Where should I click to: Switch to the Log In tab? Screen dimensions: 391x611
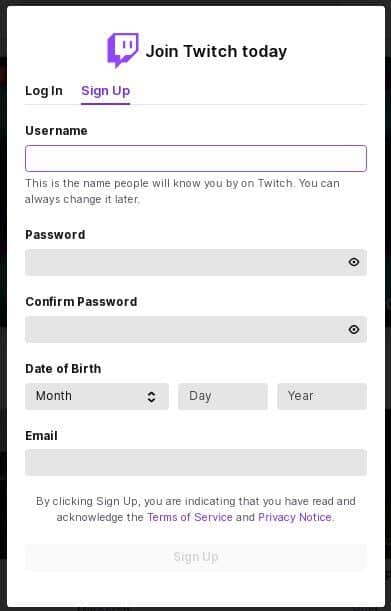[44, 91]
